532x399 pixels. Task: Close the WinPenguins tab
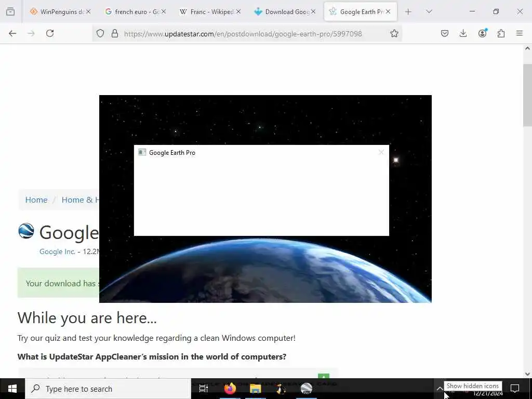88,11
